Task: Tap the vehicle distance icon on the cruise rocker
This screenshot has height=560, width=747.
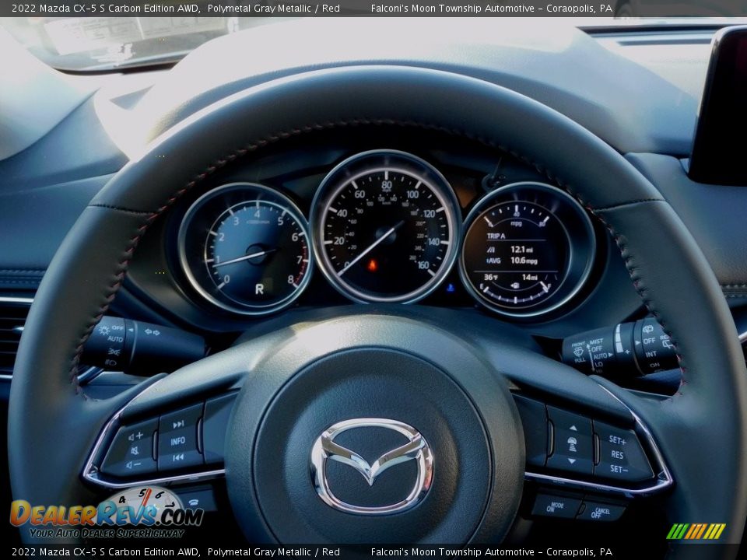Action: [573, 444]
